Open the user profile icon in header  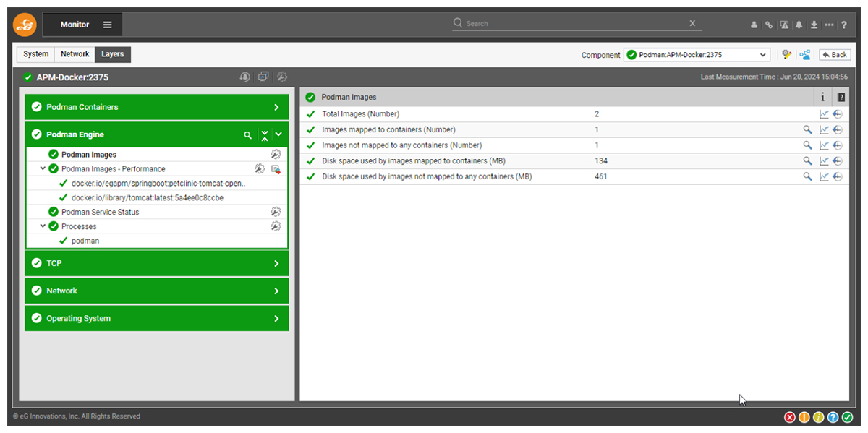click(x=754, y=25)
